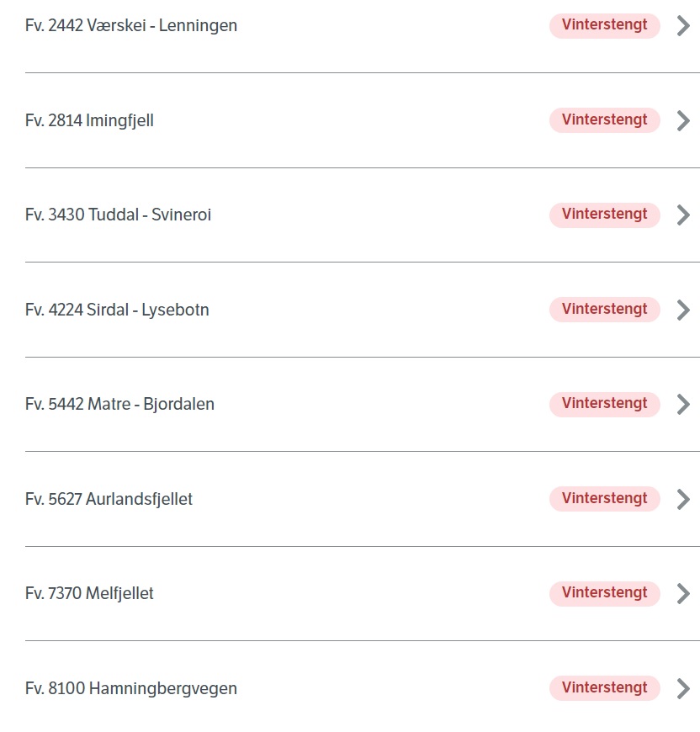This screenshot has width=700, height=732.
Task: Click chevron beside Fv. 3430 Tuddal - Svineroi
Action: (683, 215)
